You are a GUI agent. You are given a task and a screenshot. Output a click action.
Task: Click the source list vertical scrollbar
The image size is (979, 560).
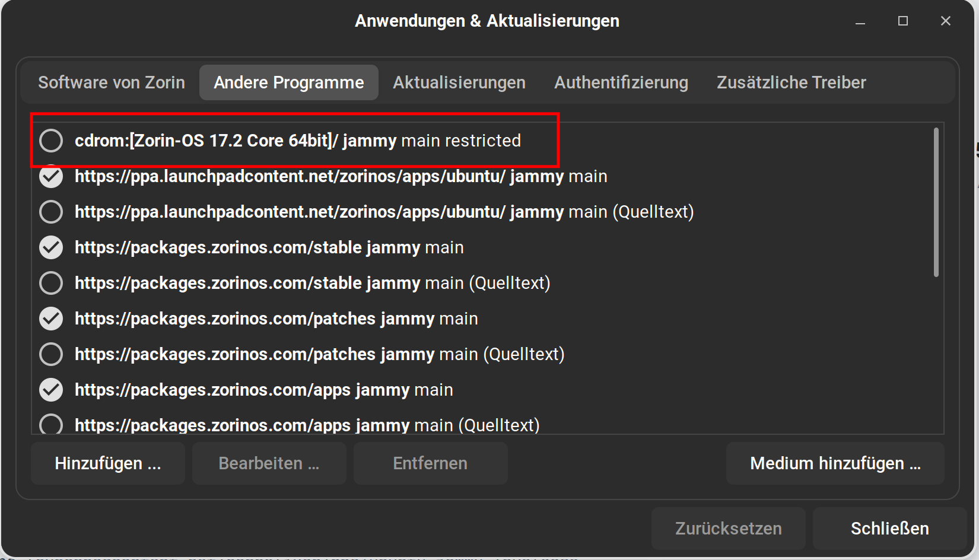(x=936, y=202)
